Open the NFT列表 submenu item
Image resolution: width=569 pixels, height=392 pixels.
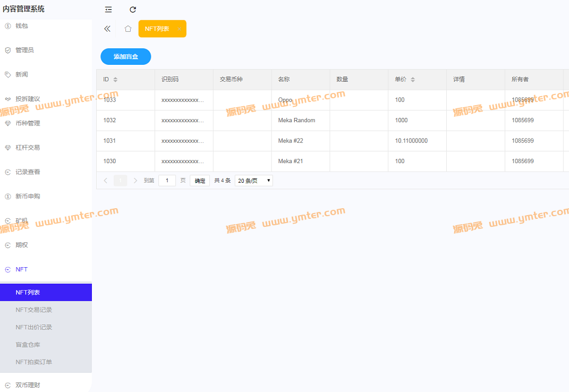46,293
